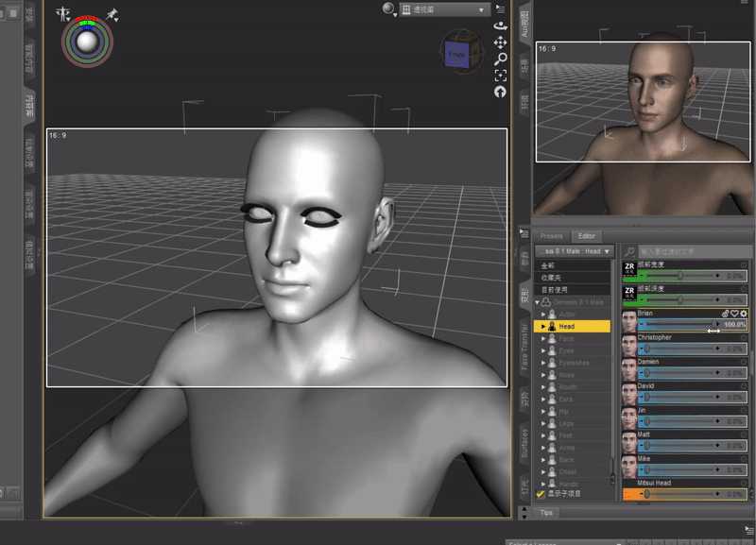
Task: Click the figure pose icon above ball
Action: click(63, 13)
